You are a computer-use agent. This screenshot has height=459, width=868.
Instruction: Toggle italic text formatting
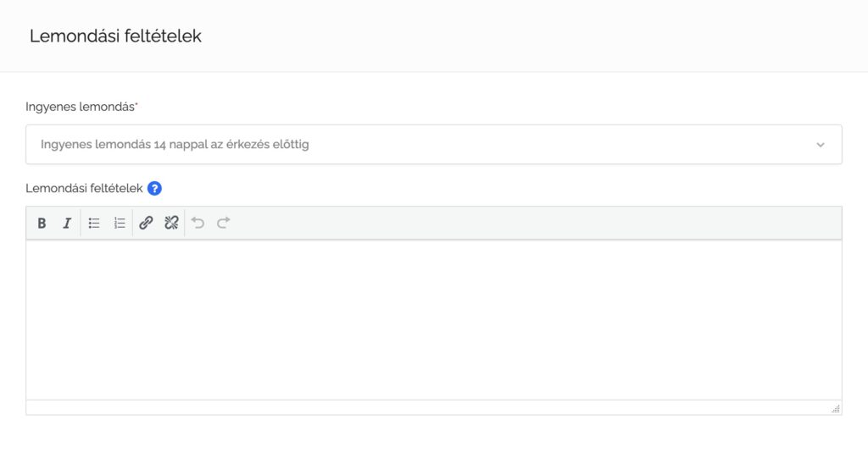[67, 223]
